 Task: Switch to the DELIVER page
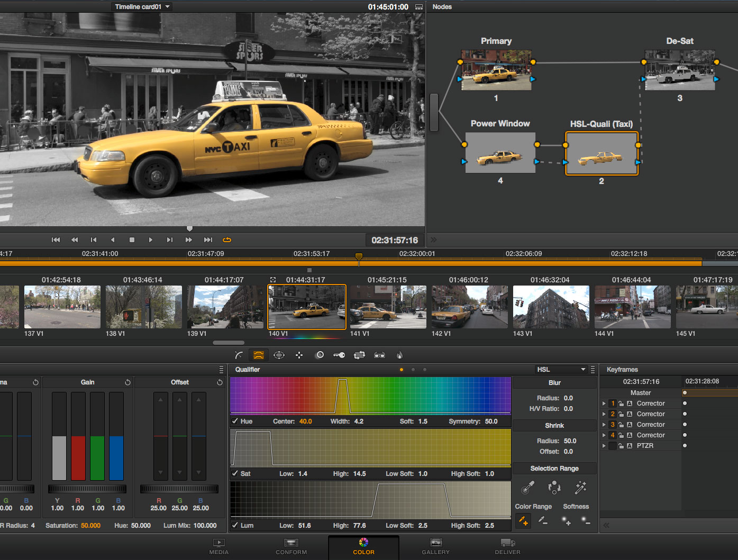pos(507,547)
